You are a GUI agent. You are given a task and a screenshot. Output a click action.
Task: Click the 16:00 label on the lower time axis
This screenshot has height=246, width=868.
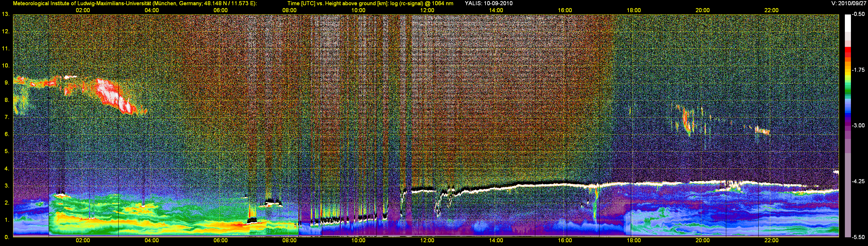pos(565,241)
